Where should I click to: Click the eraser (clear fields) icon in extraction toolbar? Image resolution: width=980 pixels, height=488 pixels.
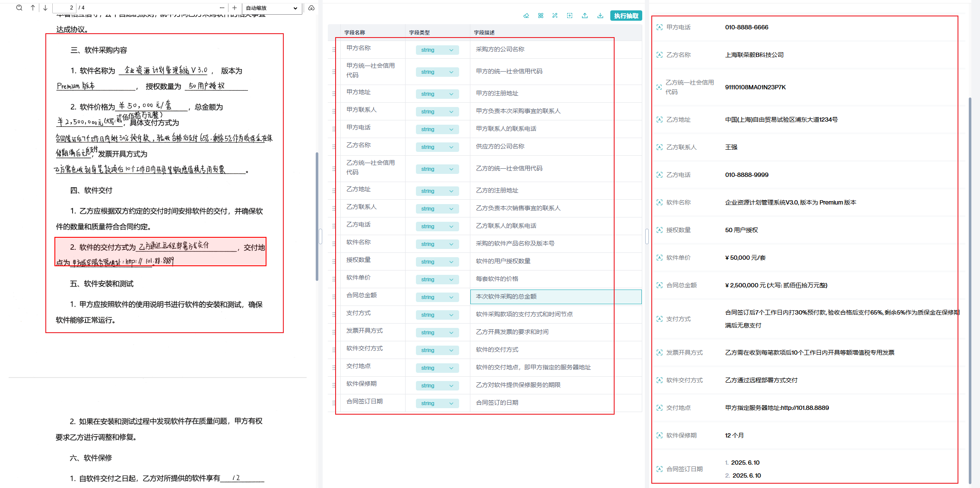pos(526,16)
